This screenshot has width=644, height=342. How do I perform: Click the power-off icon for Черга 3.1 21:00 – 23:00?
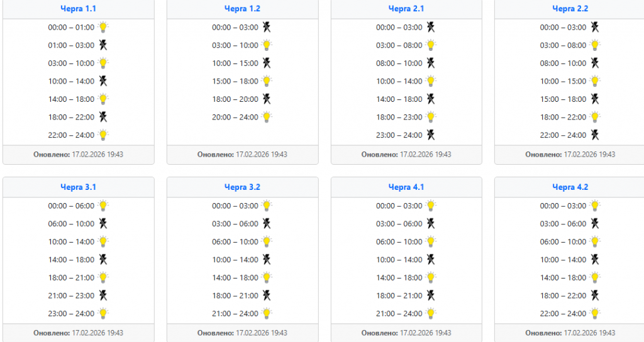(103, 295)
